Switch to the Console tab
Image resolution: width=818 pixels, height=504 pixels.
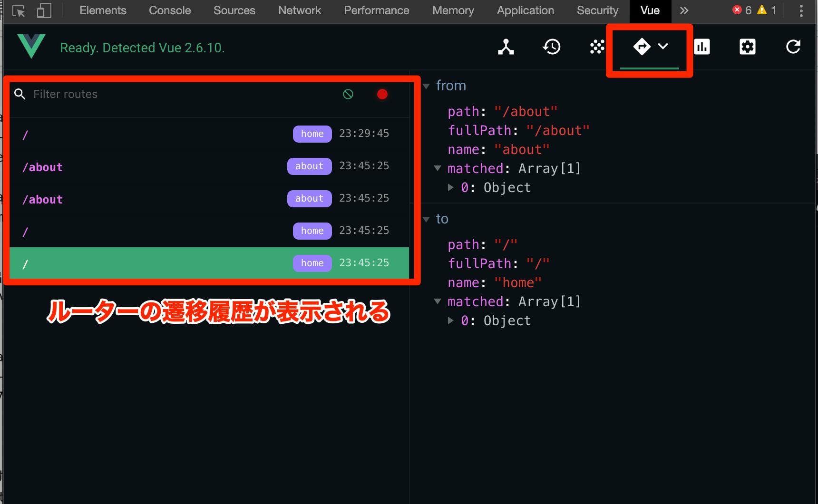[x=169, y=10]
